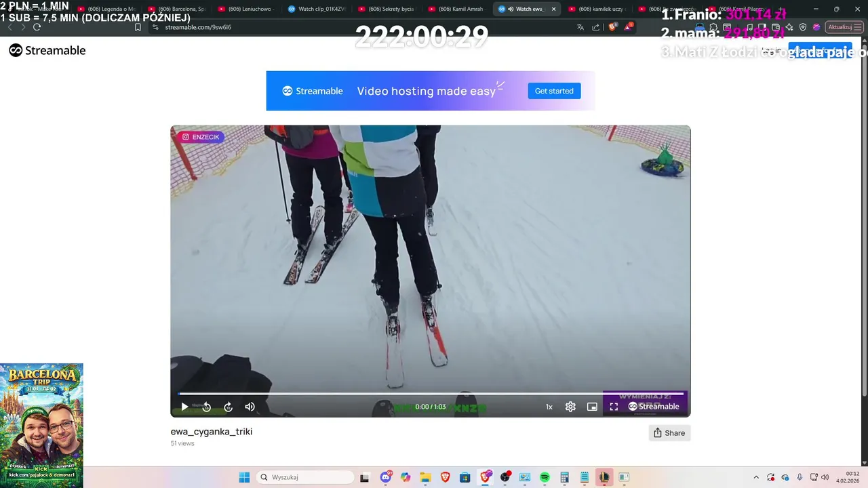Click the 51 views text

click(182, 443)
